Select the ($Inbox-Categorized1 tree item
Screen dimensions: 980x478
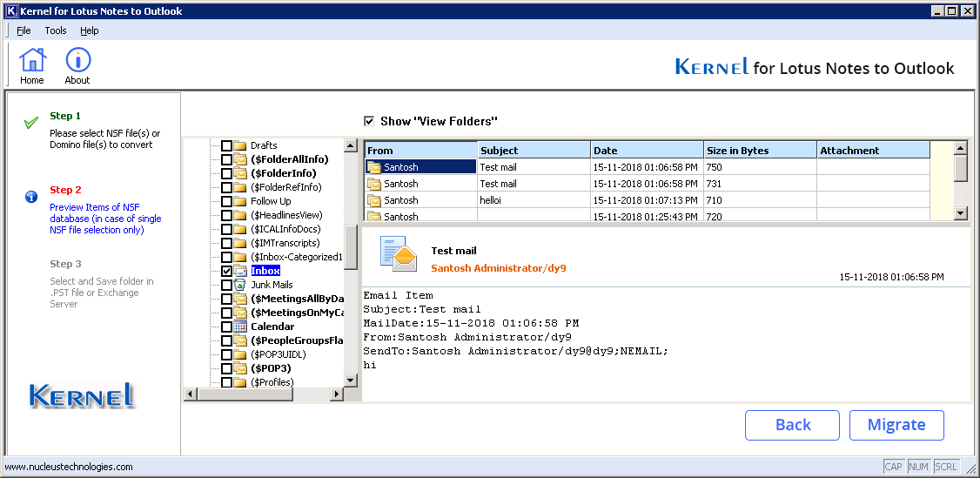click(297, 257)
